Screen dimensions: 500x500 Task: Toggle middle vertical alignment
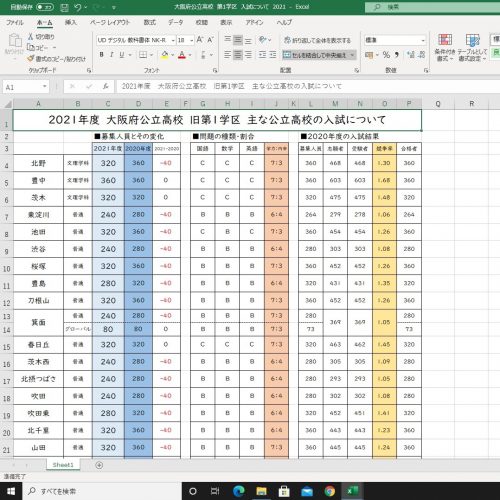(x=238, y=40)
